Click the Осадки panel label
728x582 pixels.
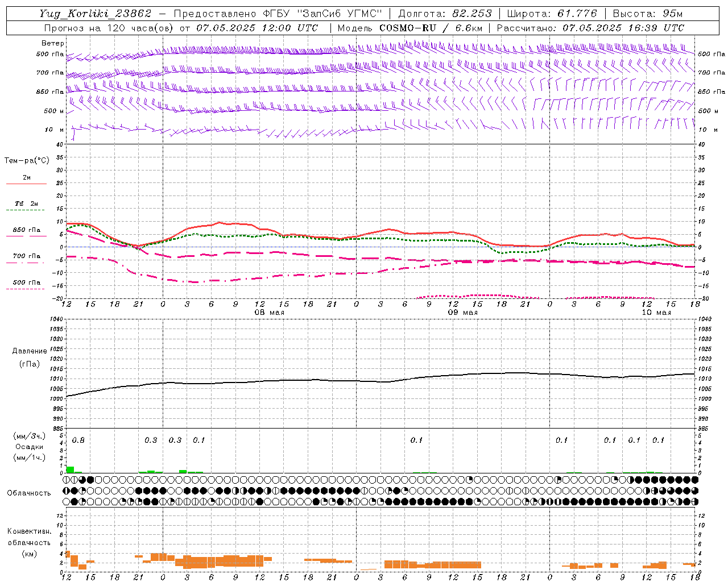[30, 447]
